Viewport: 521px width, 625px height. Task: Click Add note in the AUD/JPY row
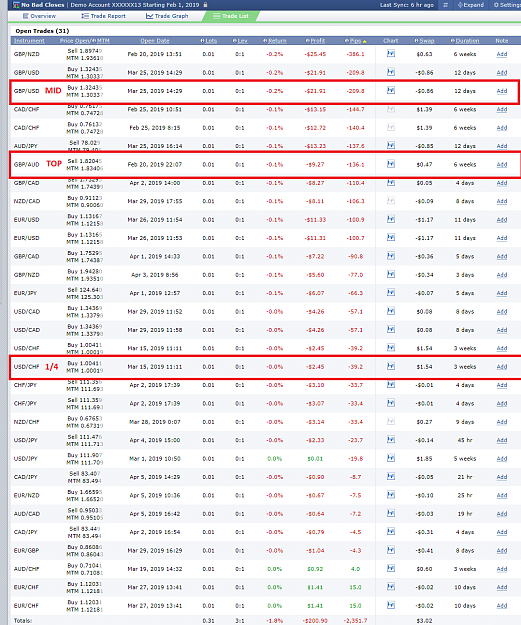(x=502, y=146)
